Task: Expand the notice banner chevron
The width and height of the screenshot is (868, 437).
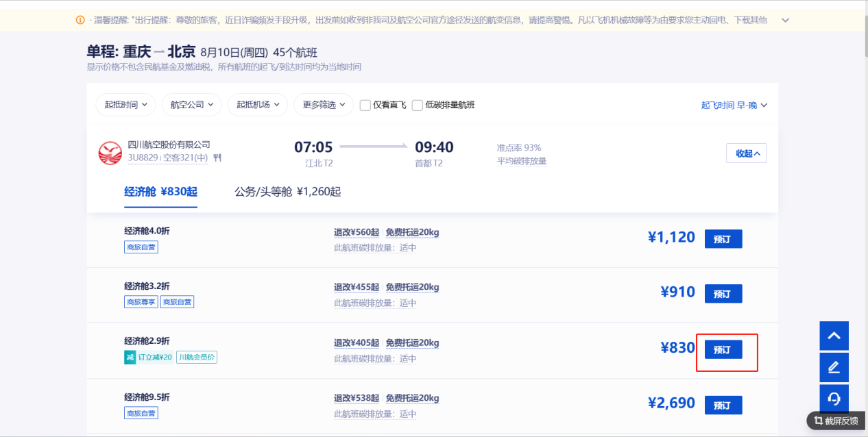Action: tap(786, 20)
